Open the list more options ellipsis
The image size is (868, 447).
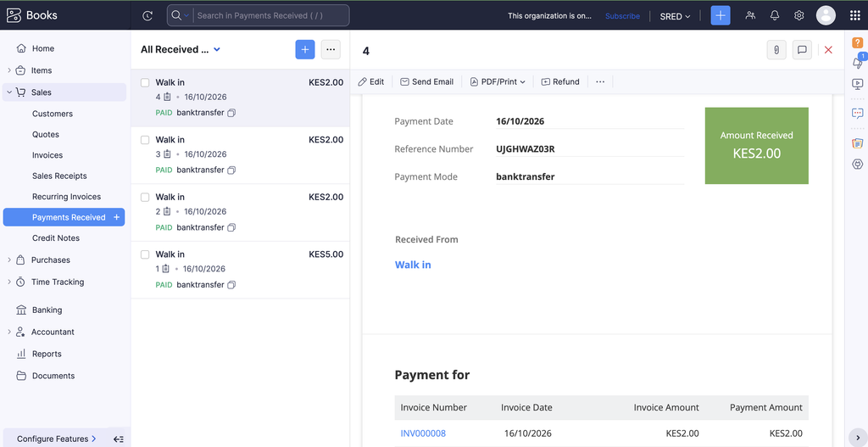coord(331,49)
